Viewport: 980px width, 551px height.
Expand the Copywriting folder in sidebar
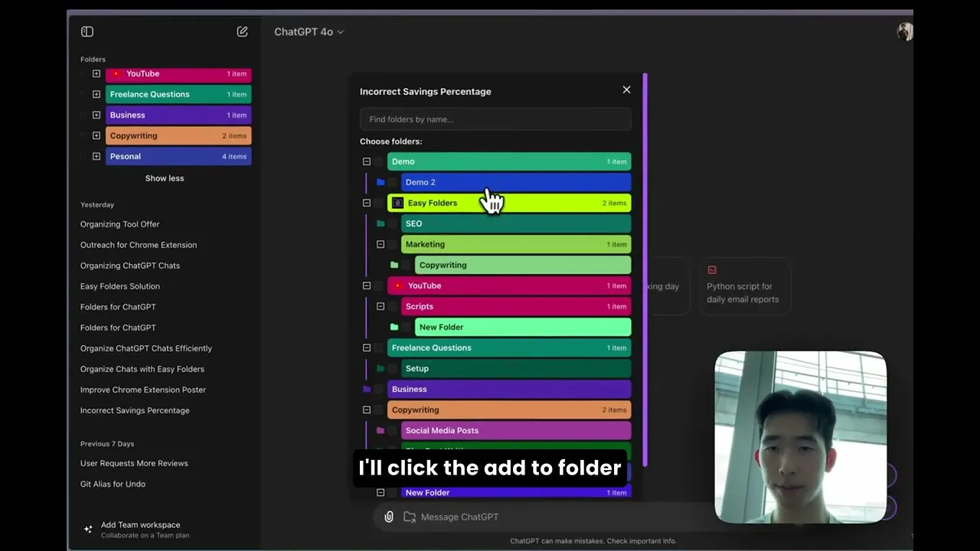96,135
